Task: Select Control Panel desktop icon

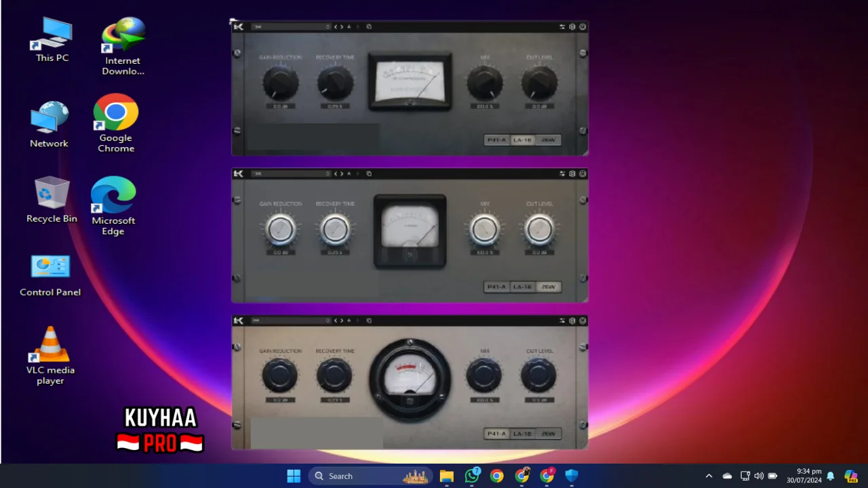Action: coord(50,276)
